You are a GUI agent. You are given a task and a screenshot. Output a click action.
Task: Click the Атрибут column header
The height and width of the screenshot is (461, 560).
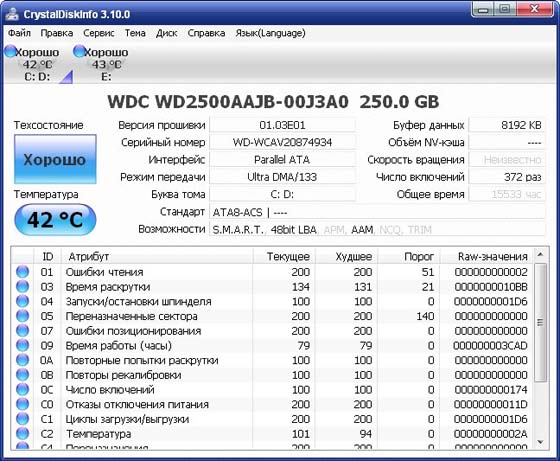pyautogui.click(x=157, y=256)
